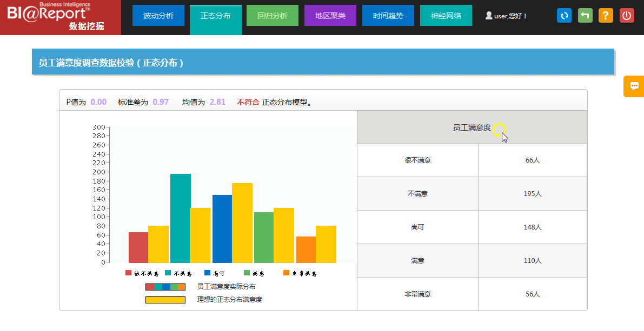
Task: Click the teal 不满意 color swatch
Action: click(169, 273)
